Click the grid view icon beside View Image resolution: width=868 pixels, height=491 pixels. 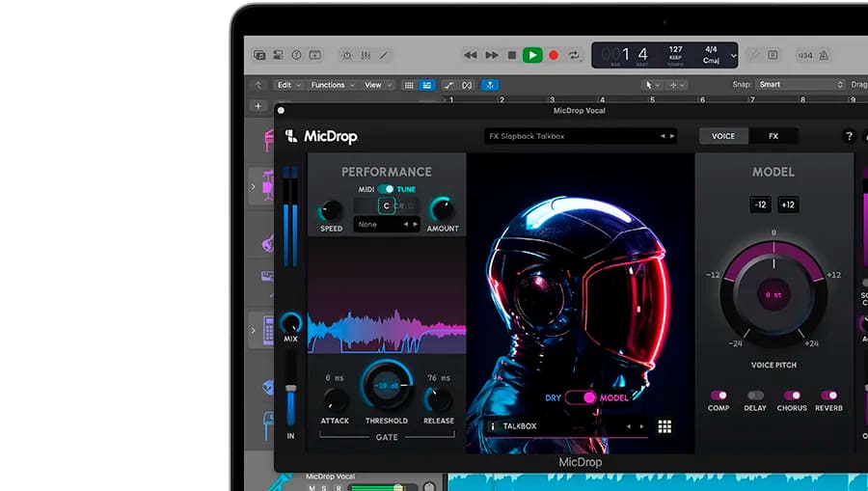pyautogui.click(x=409, y=85)
